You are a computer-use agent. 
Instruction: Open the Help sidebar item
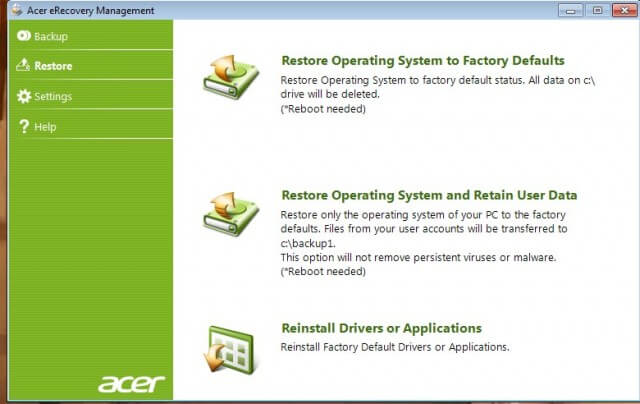91,126
